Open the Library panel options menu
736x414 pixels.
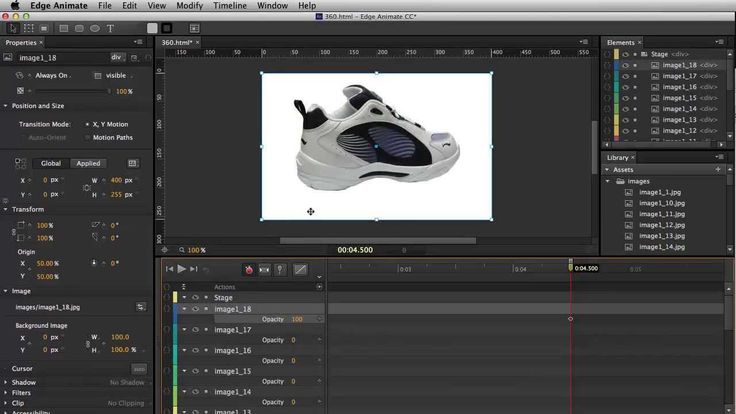(x=719, y=157)
